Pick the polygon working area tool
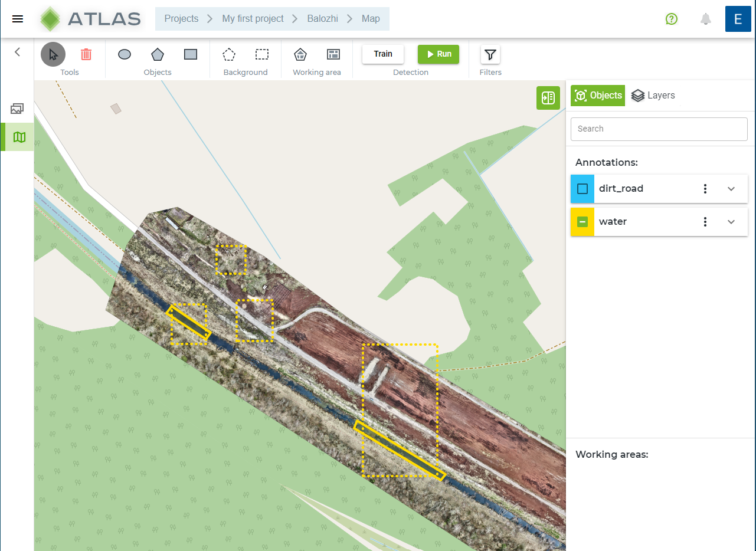Screen dimensions: 756x551 click(300, 54)
